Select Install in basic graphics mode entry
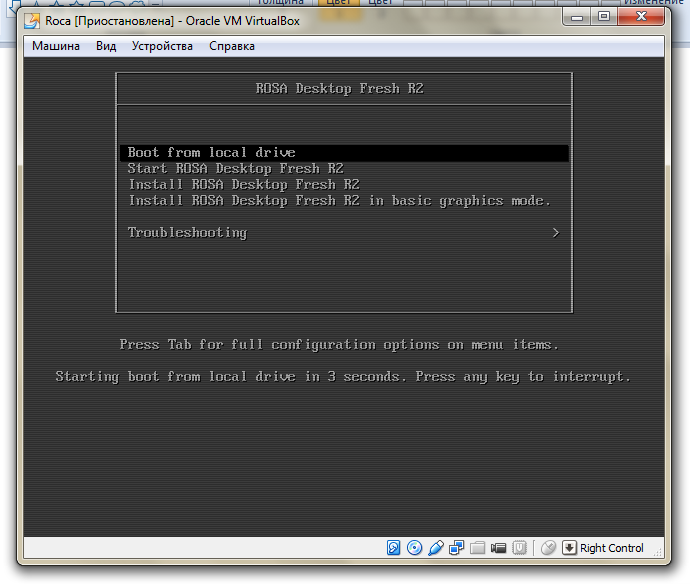 click(344, 201)
